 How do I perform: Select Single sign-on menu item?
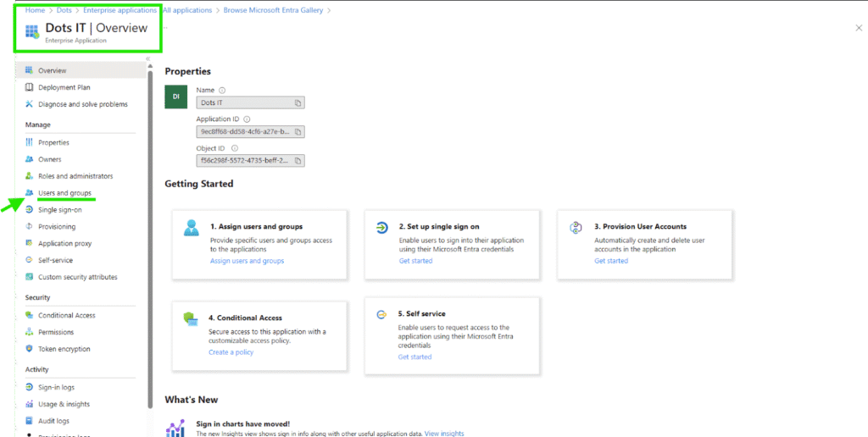point(59,210)
